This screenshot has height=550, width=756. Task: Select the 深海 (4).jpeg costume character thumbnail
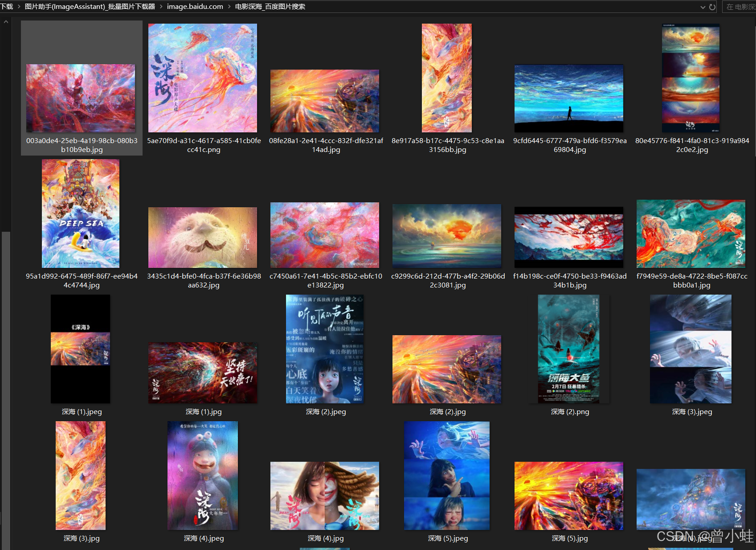tap(203, 476)
